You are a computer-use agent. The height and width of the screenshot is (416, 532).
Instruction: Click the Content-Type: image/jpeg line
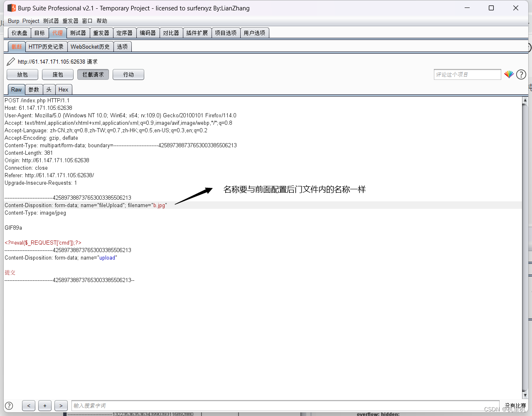(35, 213)
